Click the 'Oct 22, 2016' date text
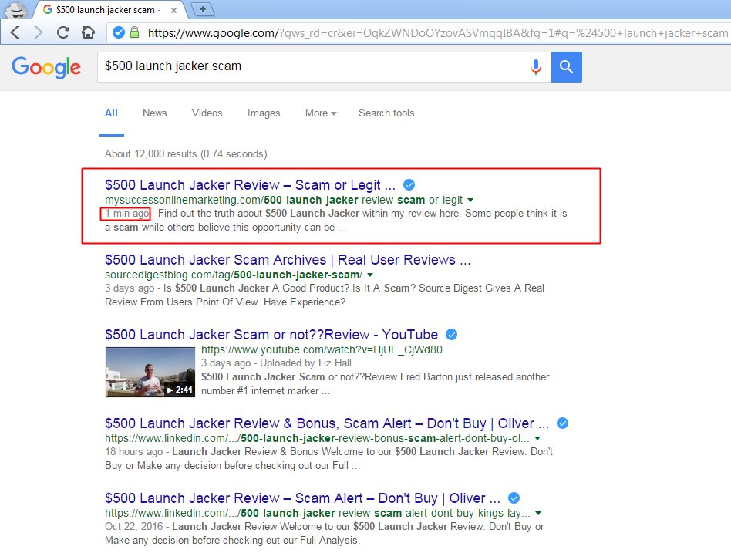The image size is (731, 560). pos(134,526)
